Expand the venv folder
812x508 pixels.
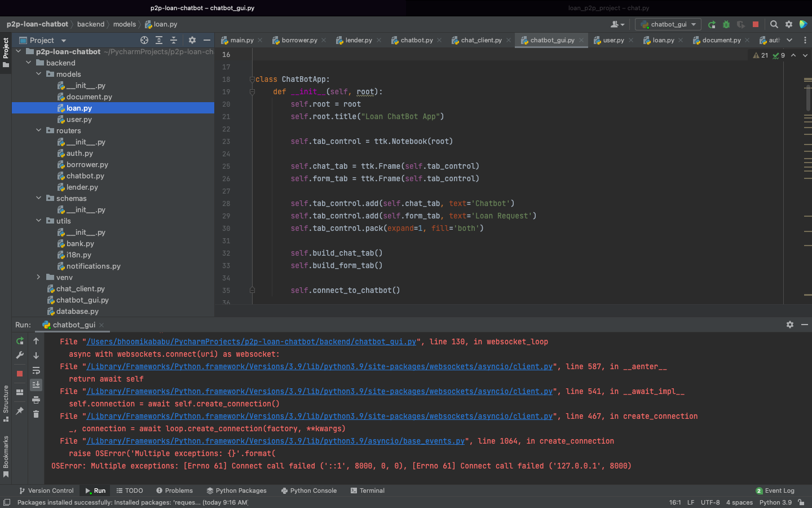pos(38,277)
